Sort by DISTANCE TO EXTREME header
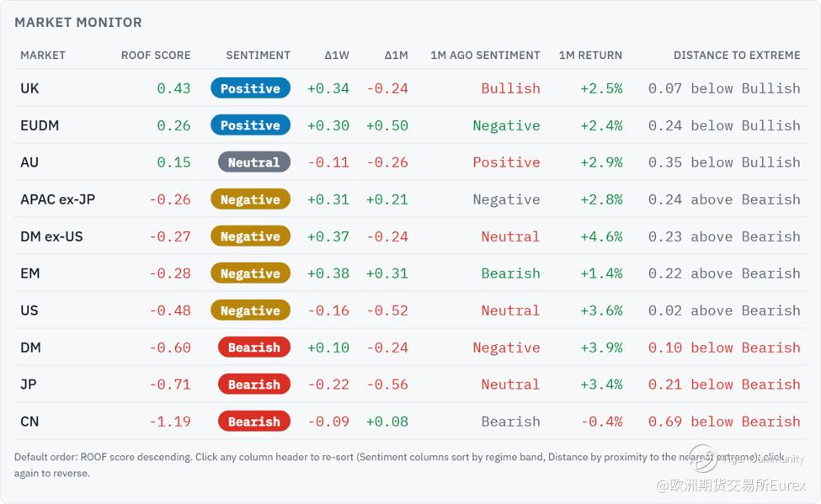The width and height of the screenshot is (821, 504). tap(737, 56)
